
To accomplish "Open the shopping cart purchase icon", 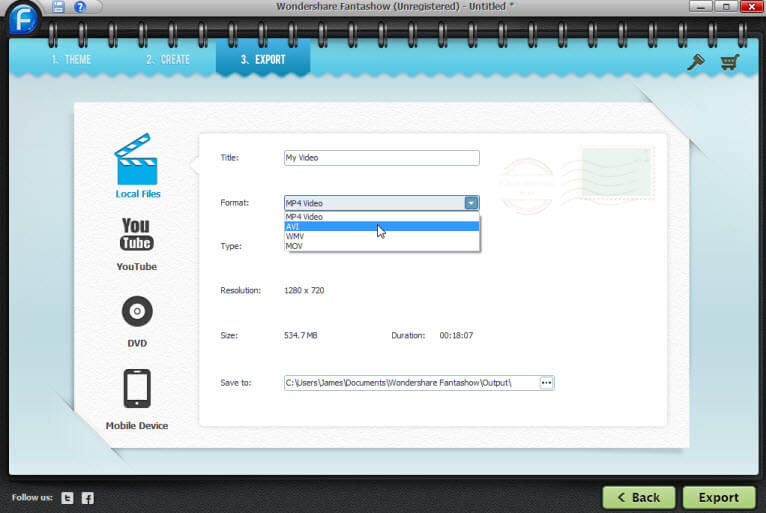I will [x=729, y=63].
